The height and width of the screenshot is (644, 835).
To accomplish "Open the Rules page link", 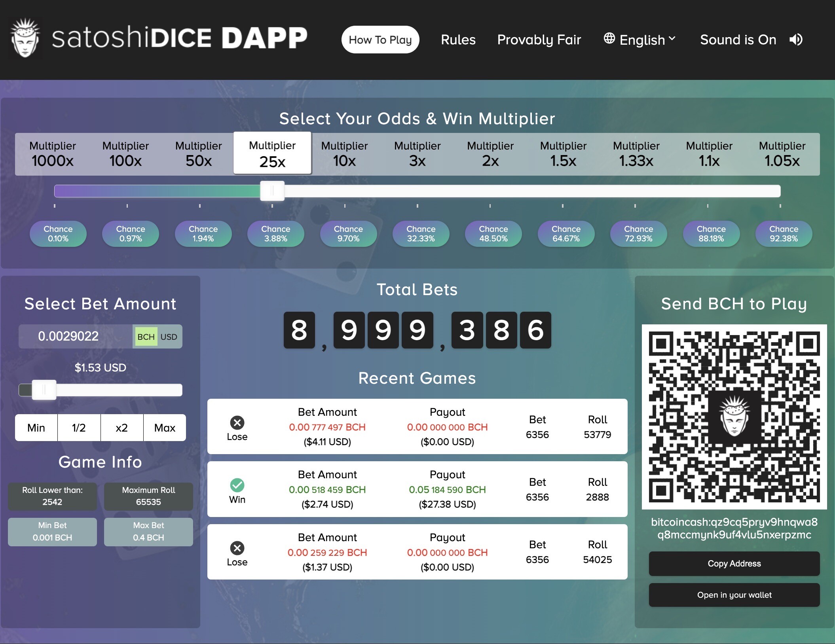I will point(458,40).
